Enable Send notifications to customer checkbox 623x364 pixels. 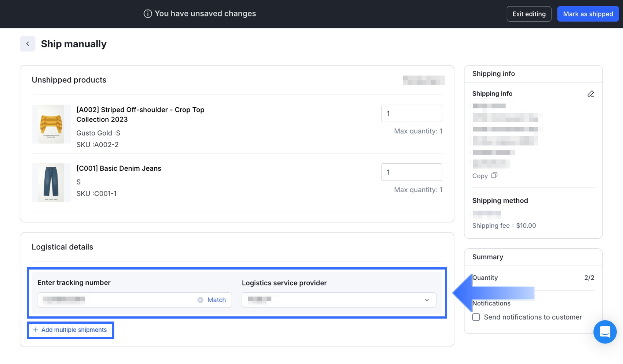pos(476,317)
